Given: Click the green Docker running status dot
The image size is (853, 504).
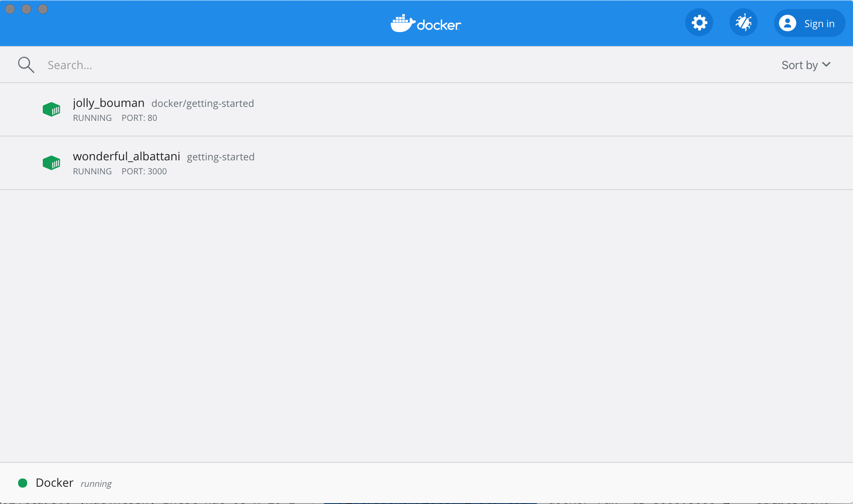Looking at the screenshot, I should 23,483.
